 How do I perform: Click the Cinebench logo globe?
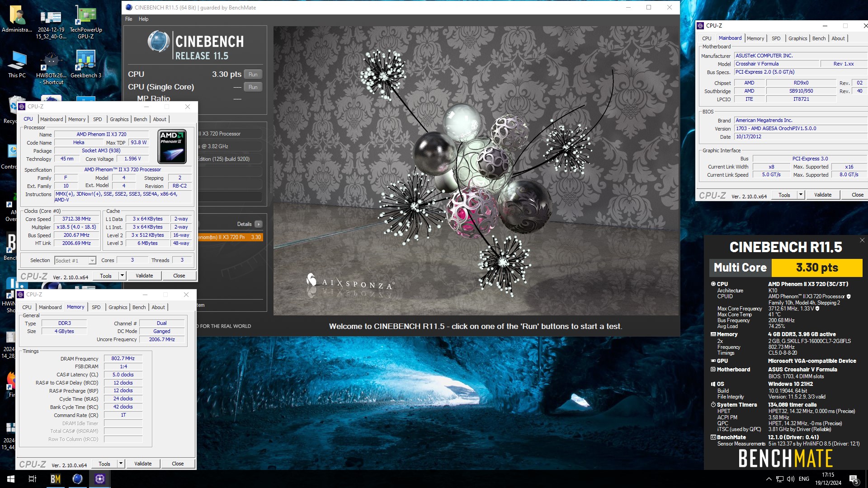point(158,42)
